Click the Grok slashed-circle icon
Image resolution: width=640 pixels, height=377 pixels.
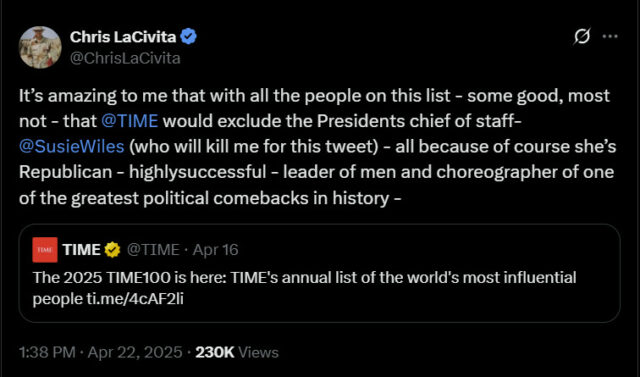tap(582, 37)
